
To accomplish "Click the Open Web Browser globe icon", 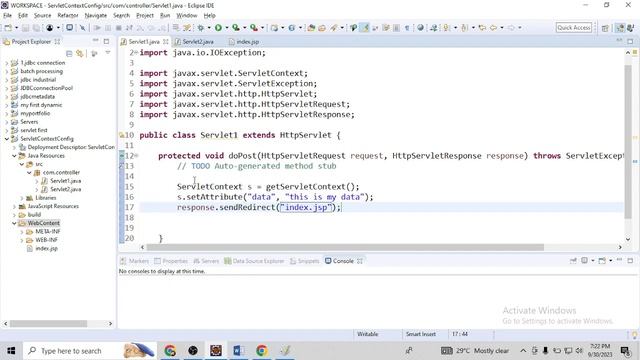I will coord(420,28).
